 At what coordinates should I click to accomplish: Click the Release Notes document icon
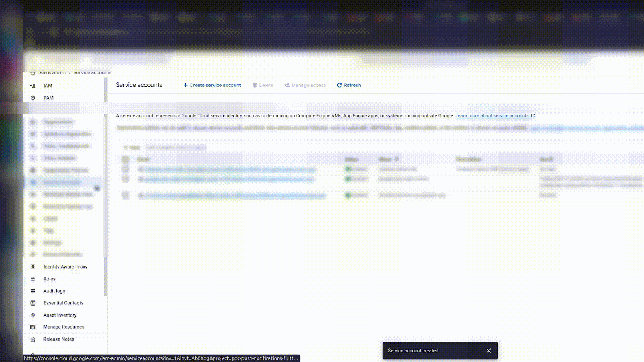[x=33, y=339]
